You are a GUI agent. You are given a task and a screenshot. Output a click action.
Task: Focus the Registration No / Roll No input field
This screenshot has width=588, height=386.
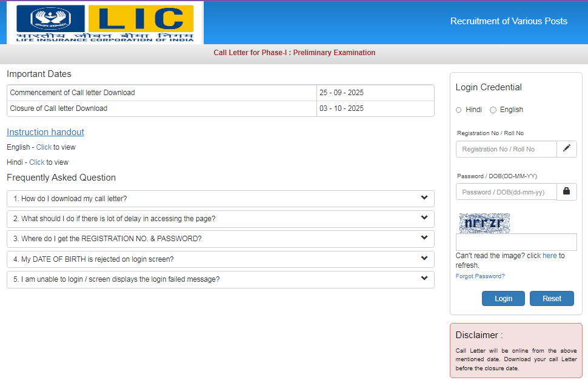point(506,149)
